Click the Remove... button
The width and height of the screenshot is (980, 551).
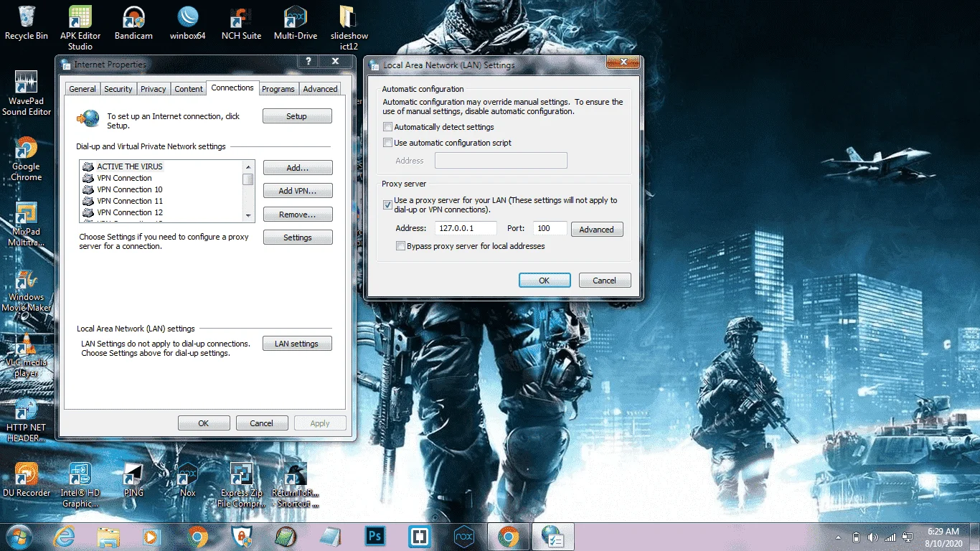point(298,215)
